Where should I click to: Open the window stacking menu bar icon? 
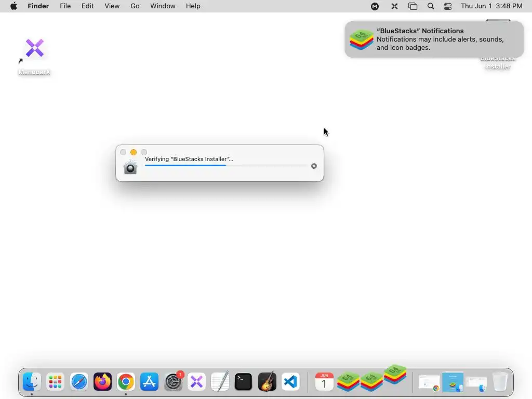click(413, 6)
